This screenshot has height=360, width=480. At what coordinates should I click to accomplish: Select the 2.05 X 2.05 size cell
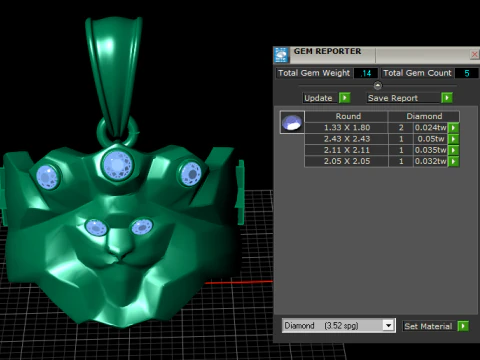coord(347,161)
